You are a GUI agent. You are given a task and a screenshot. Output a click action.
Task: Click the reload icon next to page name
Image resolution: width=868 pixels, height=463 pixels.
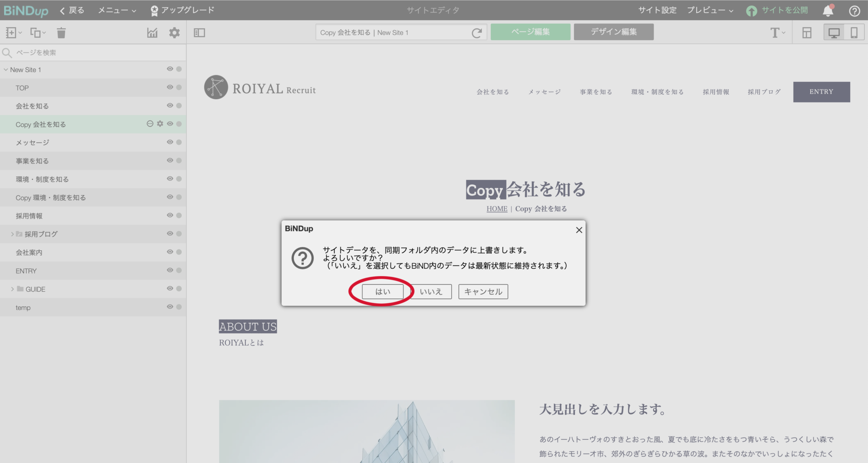[477, 32]
